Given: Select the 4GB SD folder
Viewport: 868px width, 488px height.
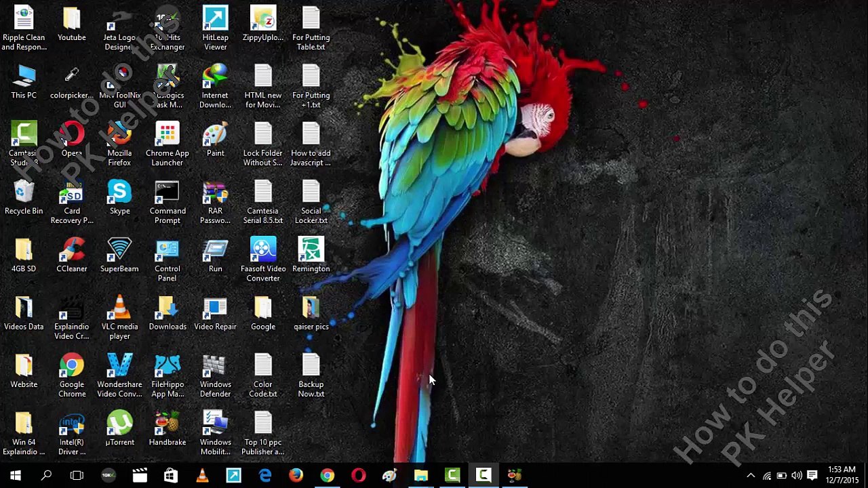Looking at the screenshot, I should [x=24, y=256].
